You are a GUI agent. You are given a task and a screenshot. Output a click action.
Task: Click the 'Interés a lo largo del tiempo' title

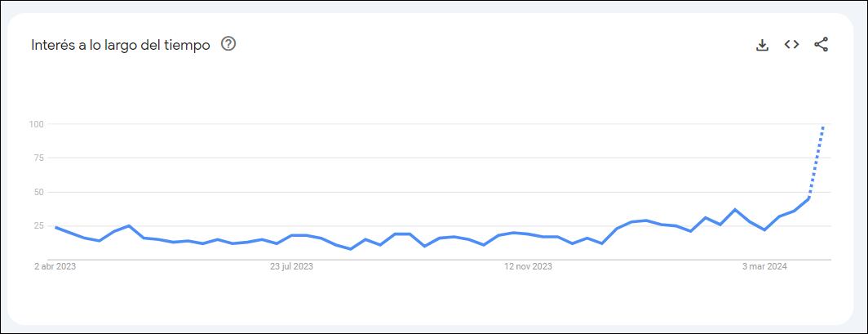click(120, 45)
